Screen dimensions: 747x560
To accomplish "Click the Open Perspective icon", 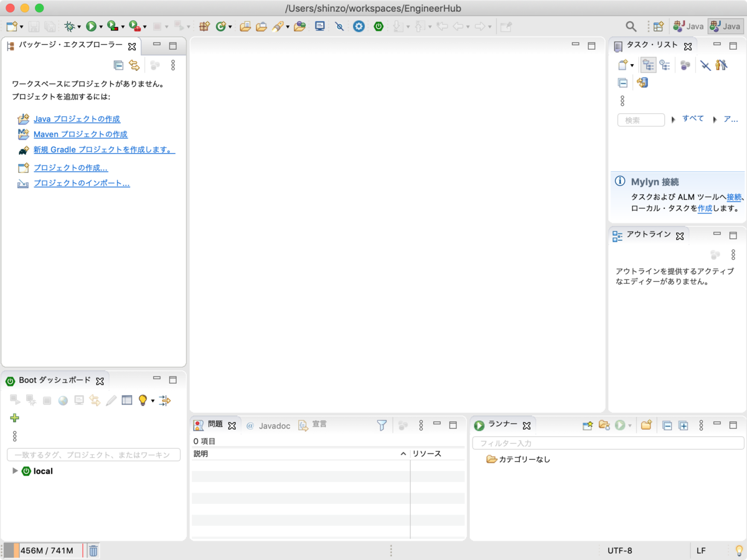I will [659, 27].
